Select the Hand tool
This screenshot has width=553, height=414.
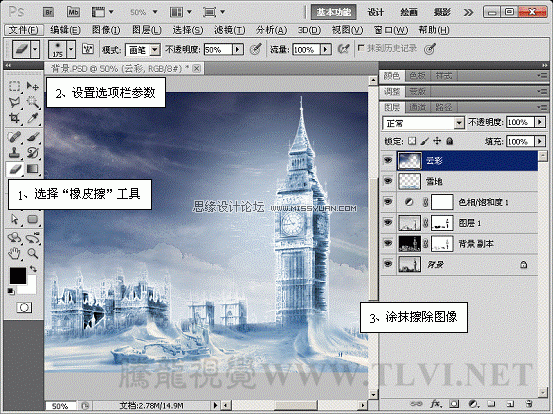[x=14, y=253]
